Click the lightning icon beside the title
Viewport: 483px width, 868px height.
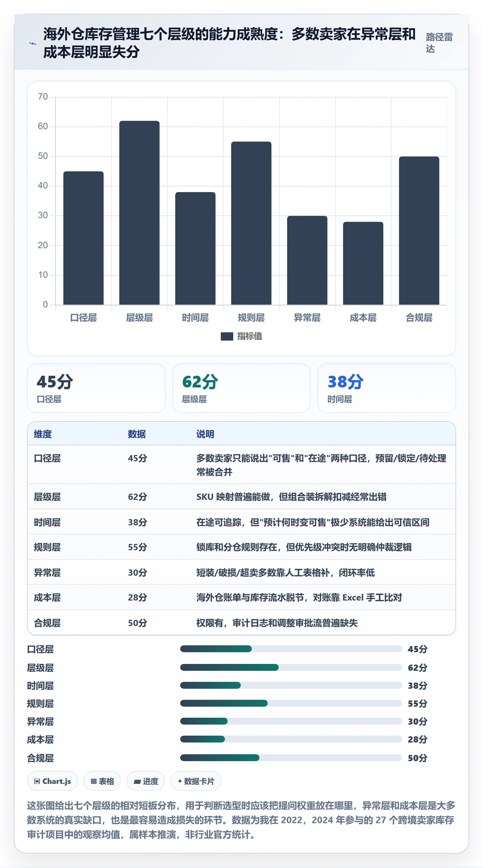[33, 44]
